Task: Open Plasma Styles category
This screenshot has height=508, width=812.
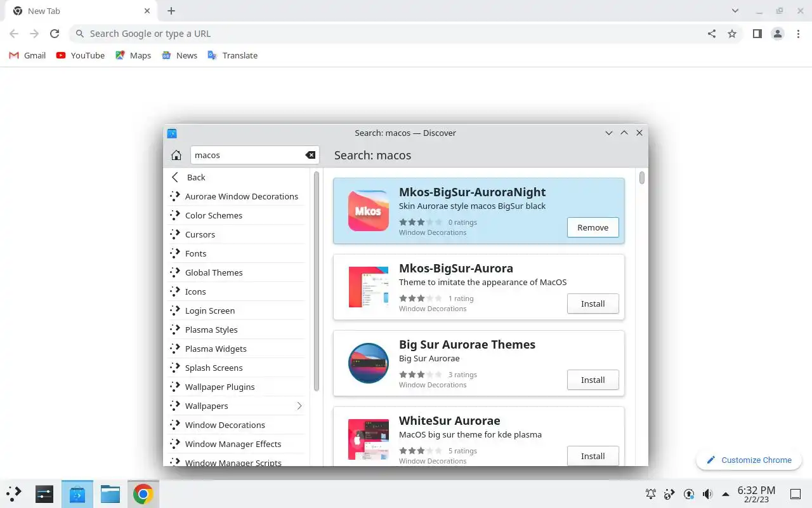Action: [237, 330]
